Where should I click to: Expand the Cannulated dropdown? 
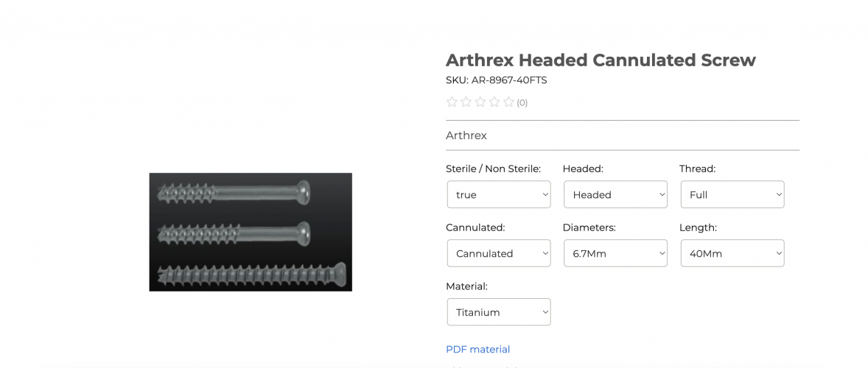[499, 253]
